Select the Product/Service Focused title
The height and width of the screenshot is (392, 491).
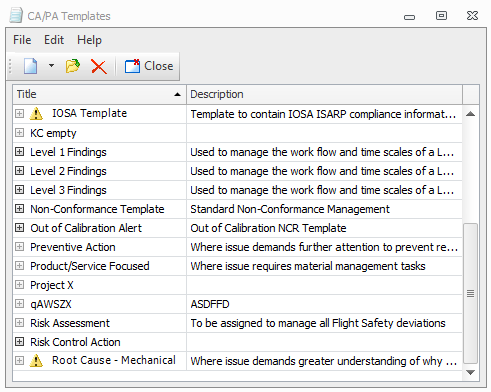coord(90,266)
